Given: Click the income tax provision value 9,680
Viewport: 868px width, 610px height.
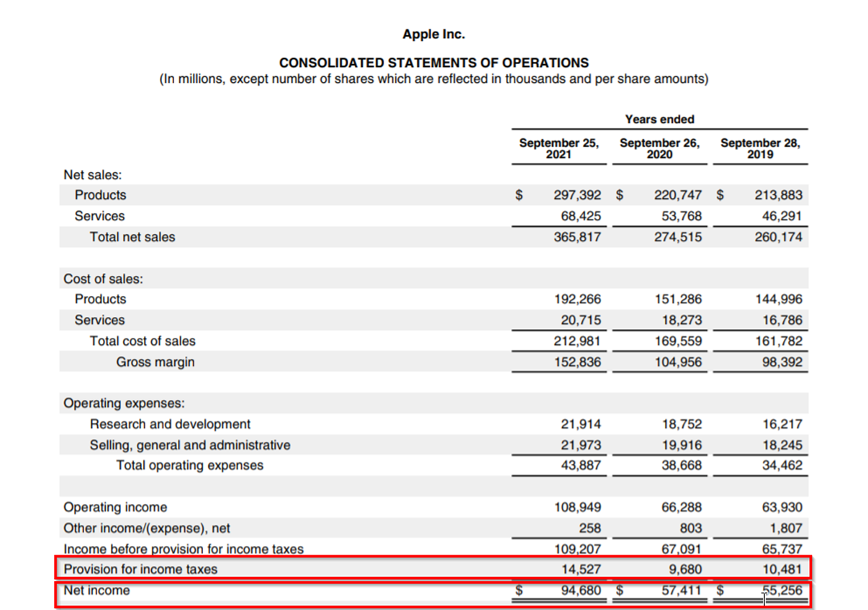Looking at the screenshot, I should [685, 570].
